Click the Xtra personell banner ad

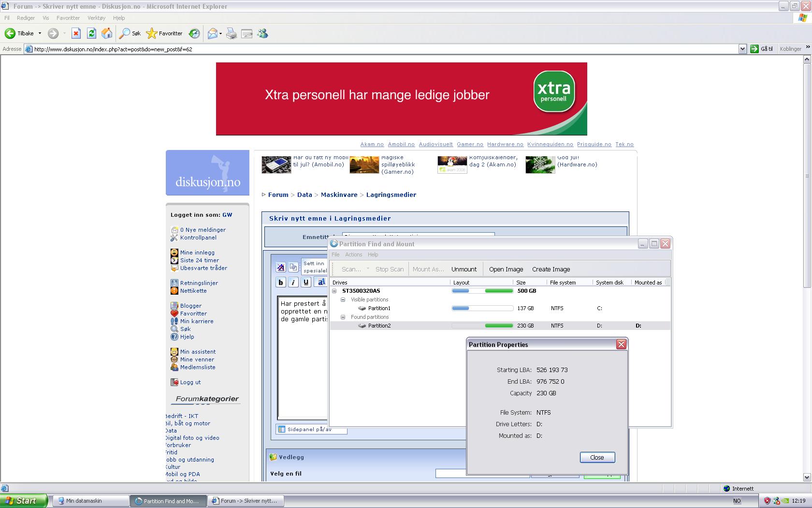point(402,99)
